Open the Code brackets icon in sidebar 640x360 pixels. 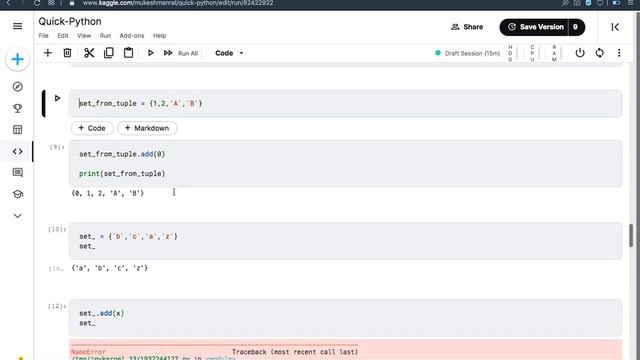18,151
